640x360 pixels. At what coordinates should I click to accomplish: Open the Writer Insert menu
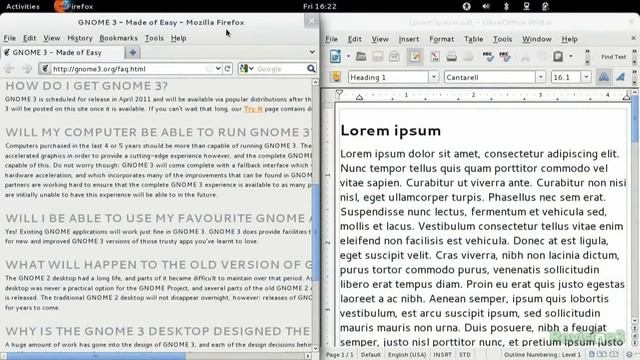click(409, 39)
